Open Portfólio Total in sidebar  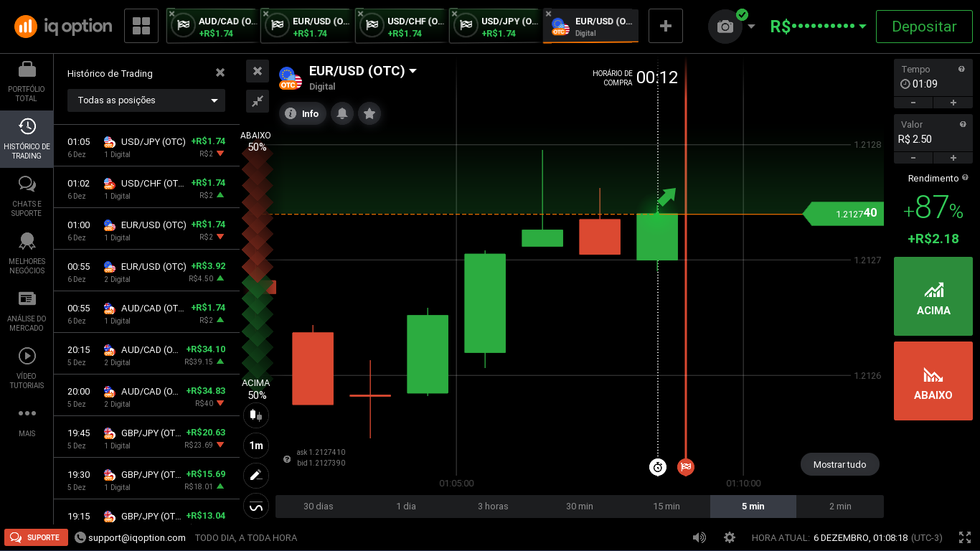point(27,82)
